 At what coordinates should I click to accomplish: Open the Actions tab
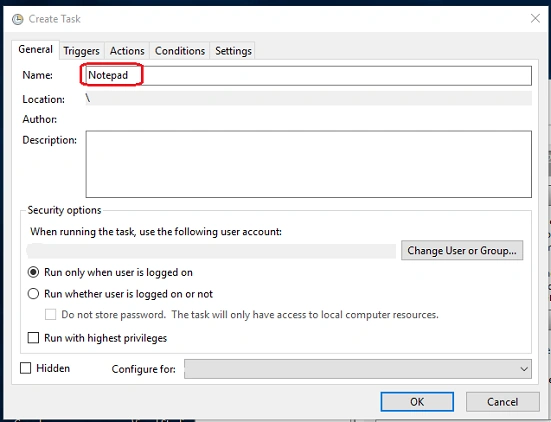[127, 51]
